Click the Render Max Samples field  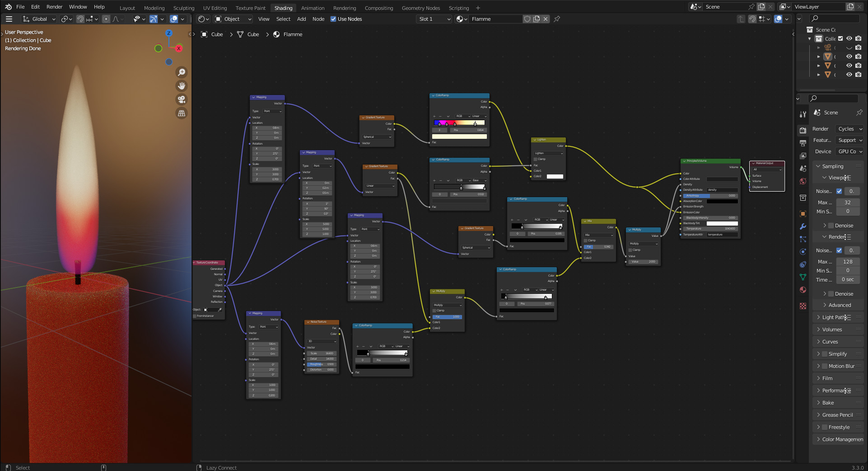pos(848,262)
